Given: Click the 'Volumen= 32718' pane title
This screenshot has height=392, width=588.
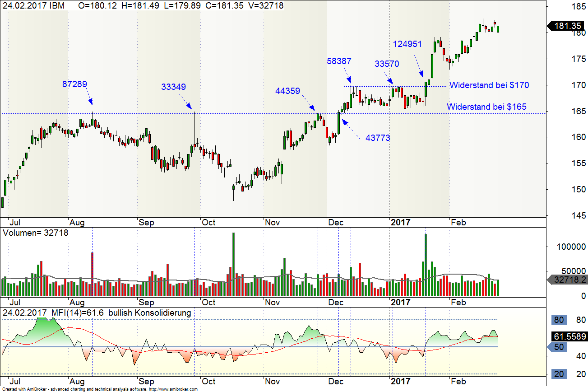Looking at the screenshot, I should [36, 233].
